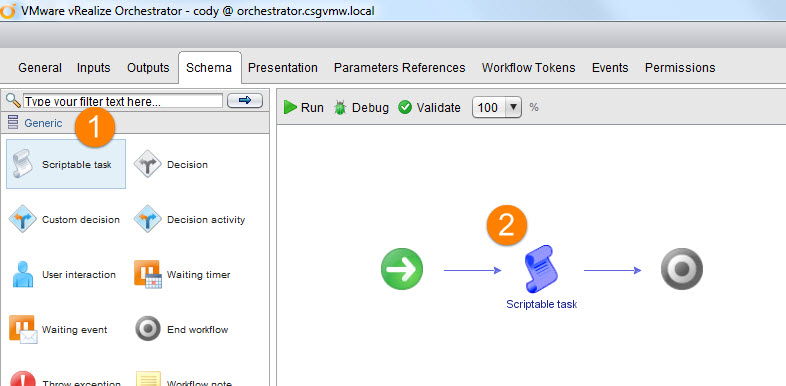786x386 pixels.
Task: Click the green Run play icon
Action: coord(290,107)
